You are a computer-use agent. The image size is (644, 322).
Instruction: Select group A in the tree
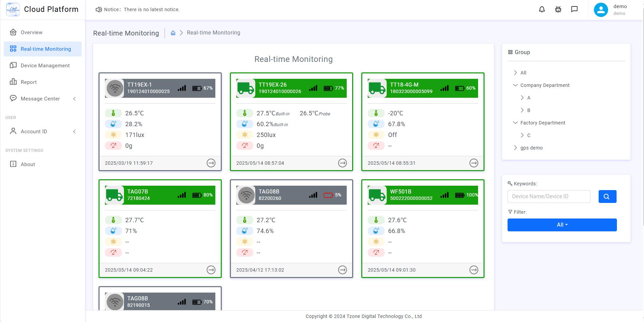click(529, 98)
